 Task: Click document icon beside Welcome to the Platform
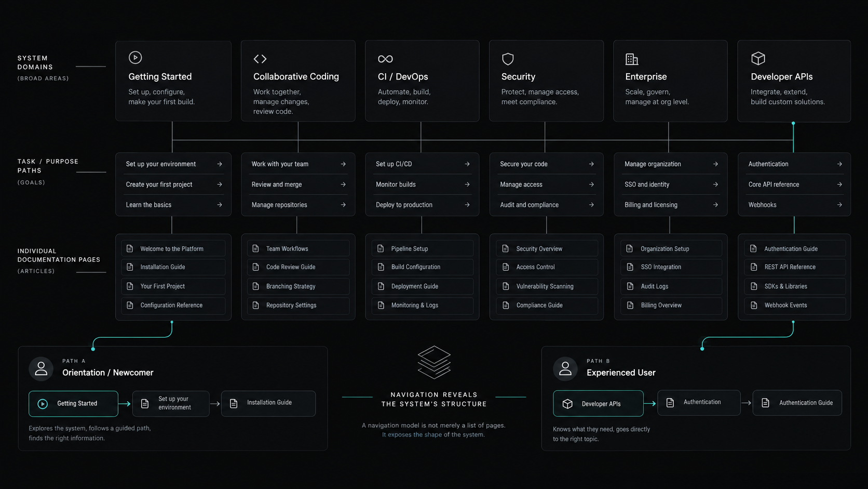point(130,248)
